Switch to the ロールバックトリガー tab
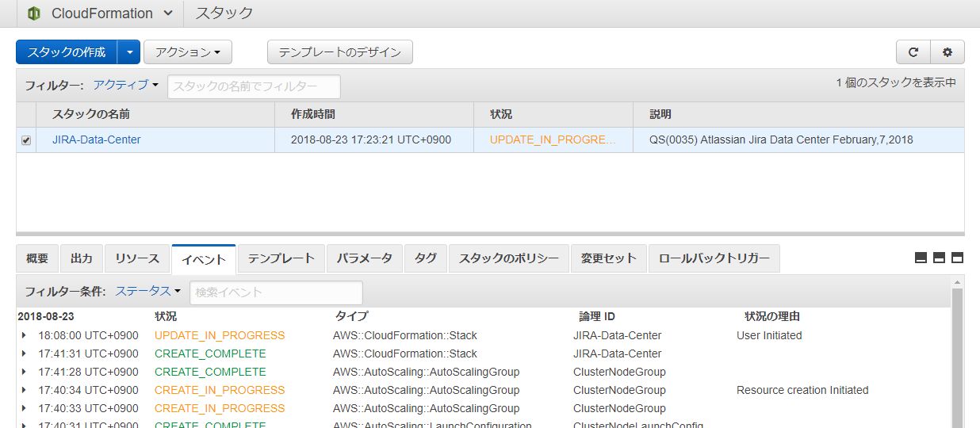This screenshot has height=428, width=980. click(x=714, y=258)
